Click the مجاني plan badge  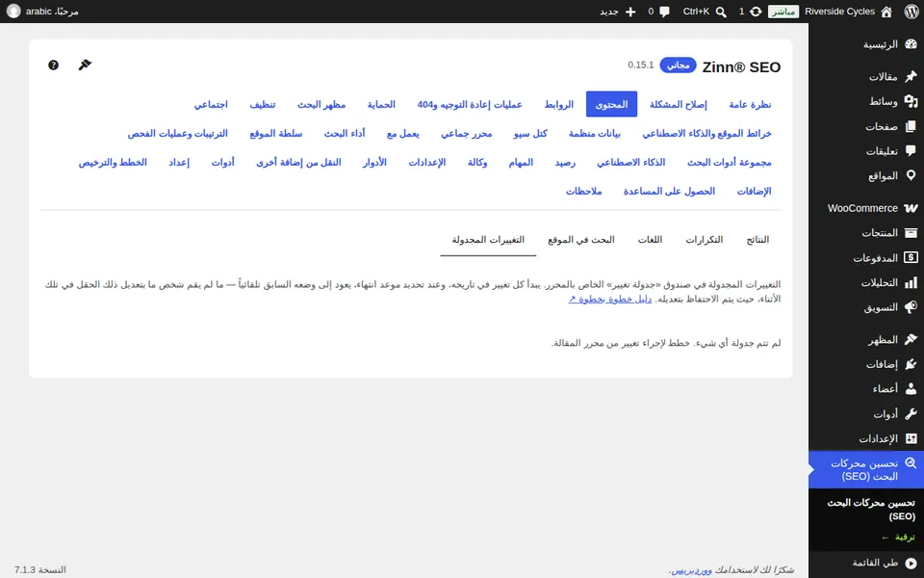[678, 65]
